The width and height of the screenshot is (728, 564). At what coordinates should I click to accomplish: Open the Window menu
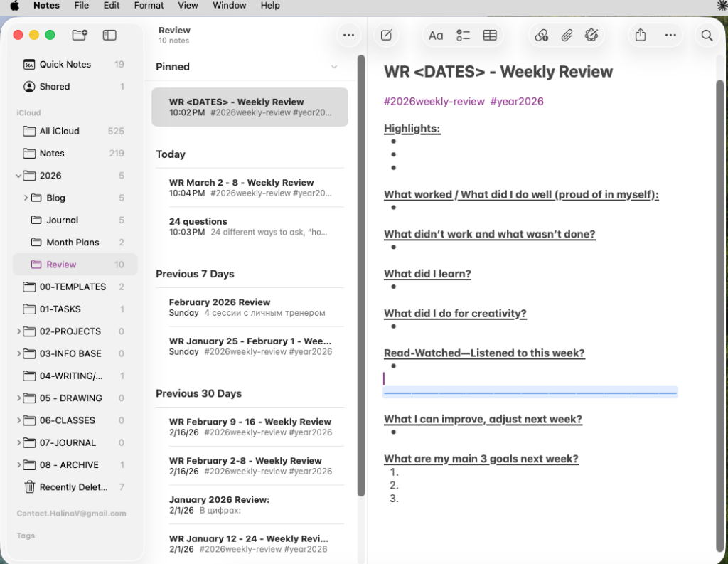[230, 6]
